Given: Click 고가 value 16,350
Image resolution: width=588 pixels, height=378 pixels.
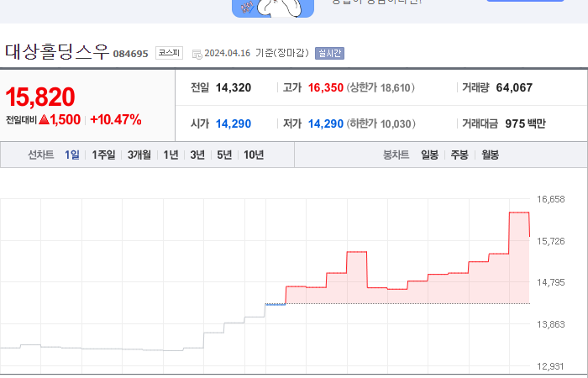Looking at the screenshot, I should pyautogui.click(x=326, y=87).
